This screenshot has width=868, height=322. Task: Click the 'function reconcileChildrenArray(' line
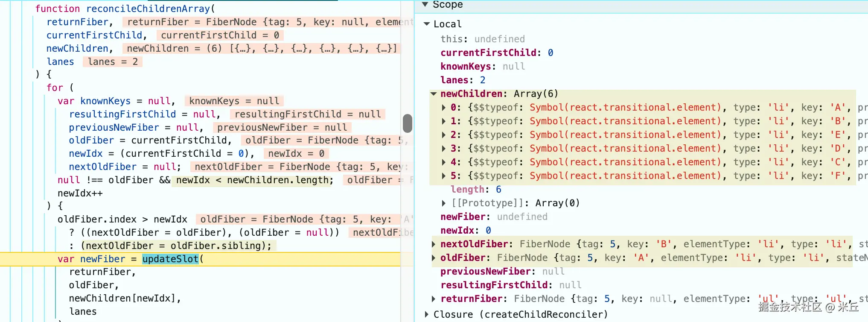point(125,9)
